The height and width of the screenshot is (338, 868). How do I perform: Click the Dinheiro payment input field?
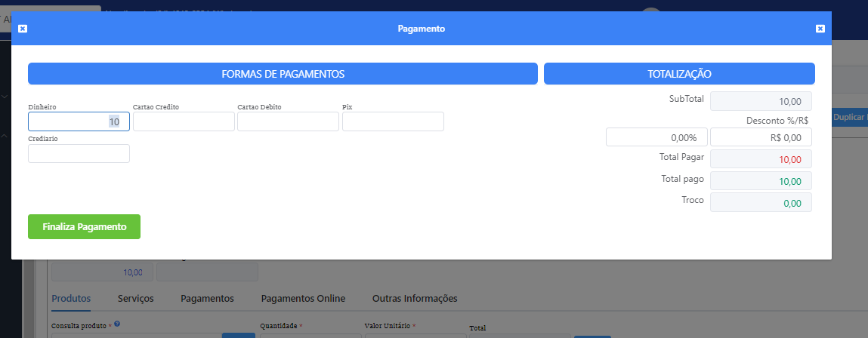(x=79, y=121)
